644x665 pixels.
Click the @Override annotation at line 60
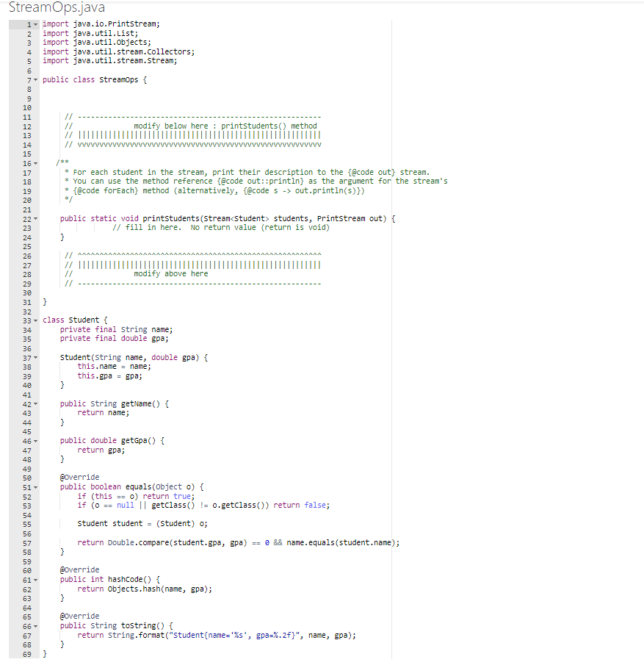click(x=80, y=569)
